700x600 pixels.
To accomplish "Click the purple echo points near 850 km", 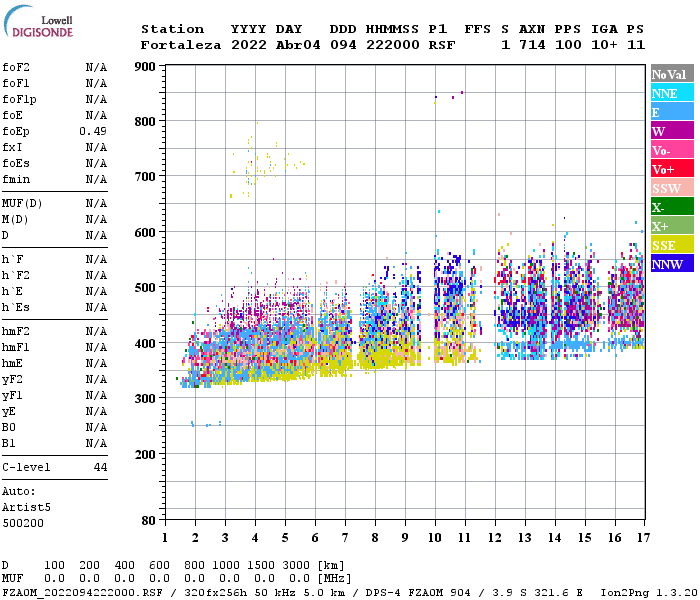I will [458, 95].
